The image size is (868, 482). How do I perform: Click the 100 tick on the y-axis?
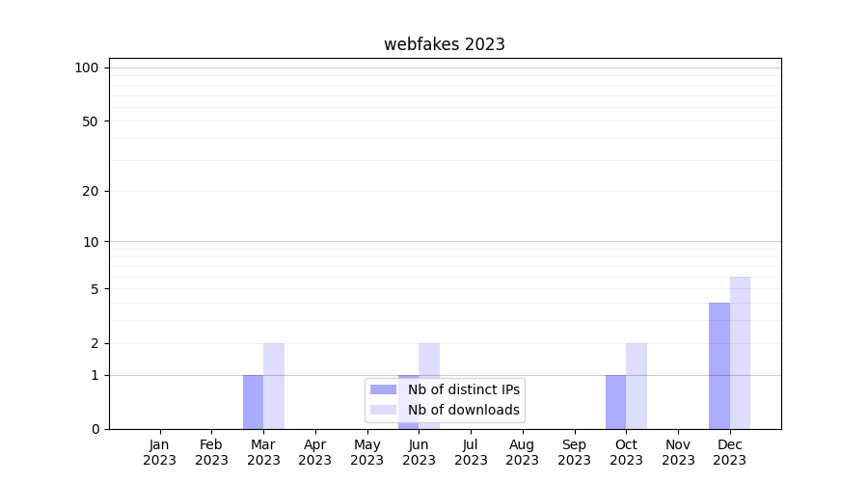[87, 67]
